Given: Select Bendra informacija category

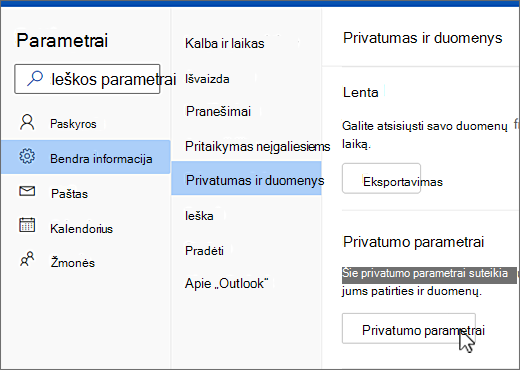Looking at the screenshot, I should point(85,157).
